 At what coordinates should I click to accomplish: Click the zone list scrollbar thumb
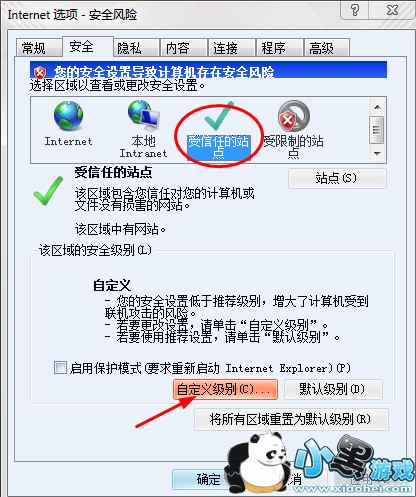click(377, 130)
